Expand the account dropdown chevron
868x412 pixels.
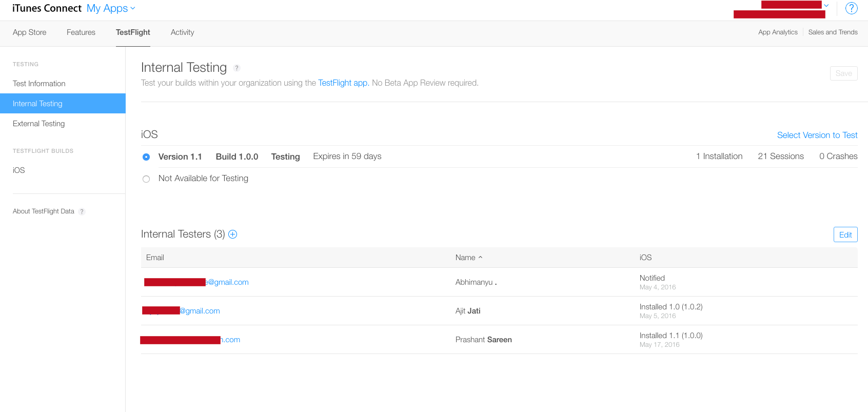(x=826, y=6)
